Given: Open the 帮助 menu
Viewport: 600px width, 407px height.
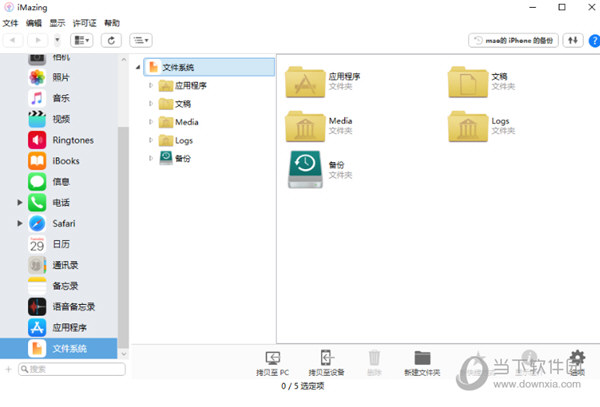Looking at the screenshot, I should pos(112,23).
